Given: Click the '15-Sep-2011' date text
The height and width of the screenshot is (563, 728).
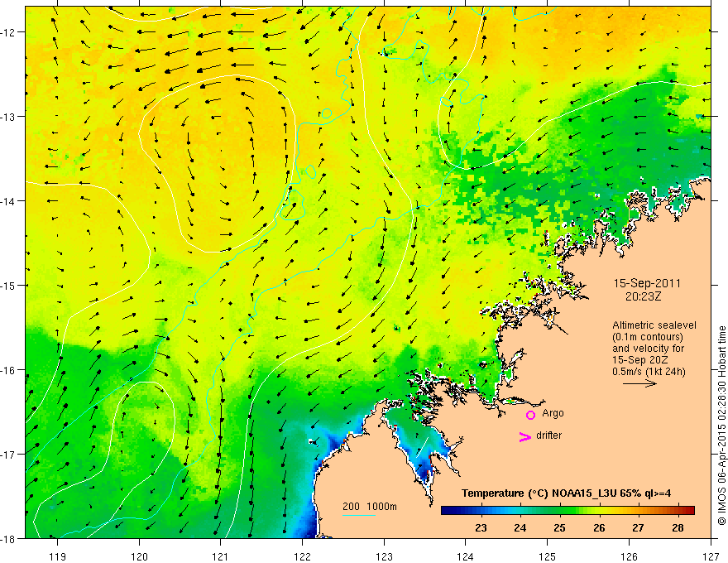Looking at the screenshot, I should (x=647, y=283).
